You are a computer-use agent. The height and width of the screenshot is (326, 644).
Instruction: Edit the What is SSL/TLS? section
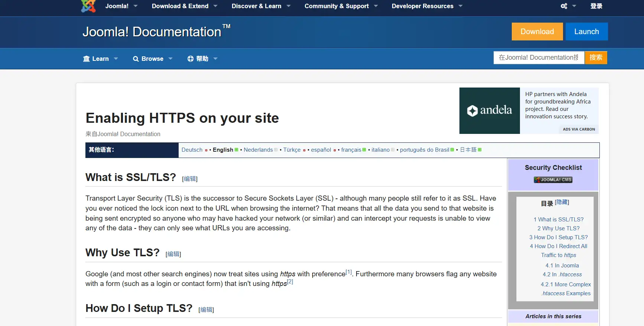pos(190,179)
